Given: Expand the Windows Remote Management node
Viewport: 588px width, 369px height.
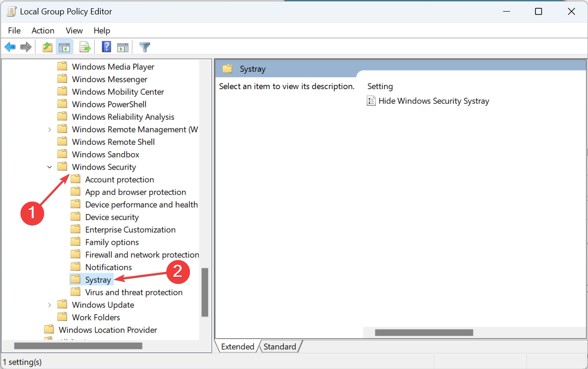Looking at the screenshot, I should (50, 129).
